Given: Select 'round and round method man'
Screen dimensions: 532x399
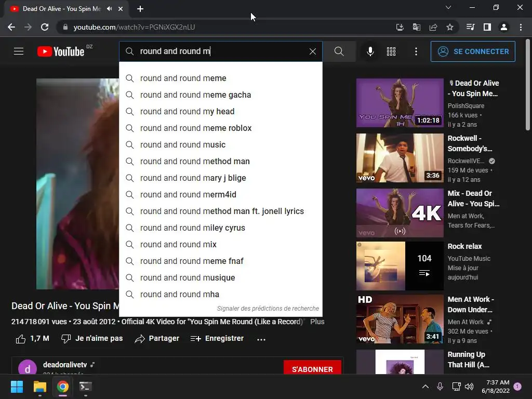Looking at the screenshot, I should tap(220, 161).
